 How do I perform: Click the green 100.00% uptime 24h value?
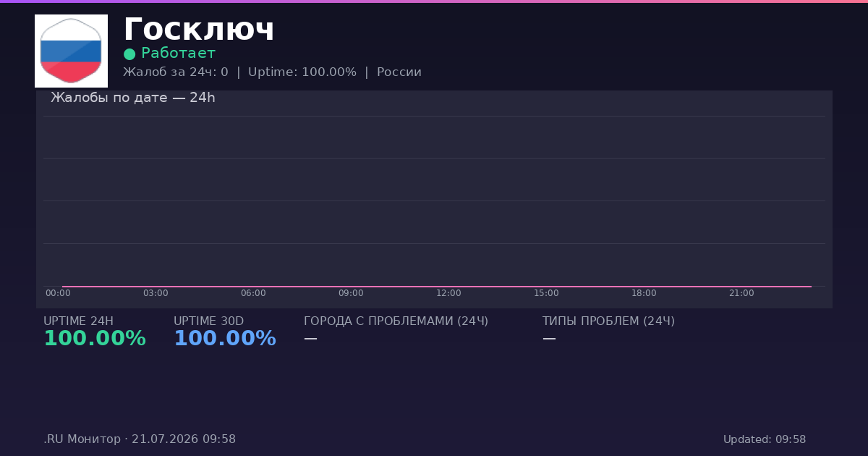point(95,339)
